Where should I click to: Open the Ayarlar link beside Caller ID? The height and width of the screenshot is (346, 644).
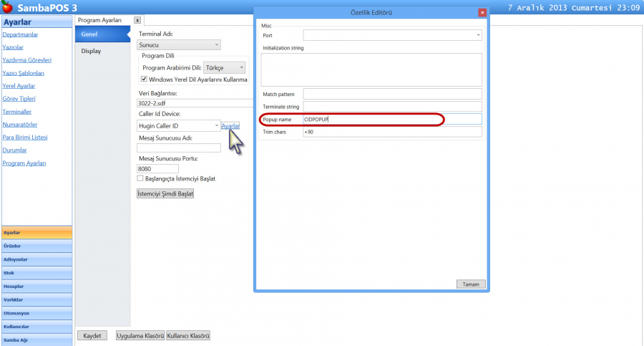[x=230, y=126]
